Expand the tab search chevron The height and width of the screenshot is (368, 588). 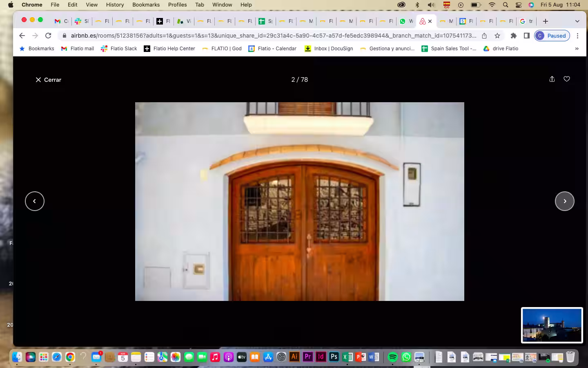(577, 21)
